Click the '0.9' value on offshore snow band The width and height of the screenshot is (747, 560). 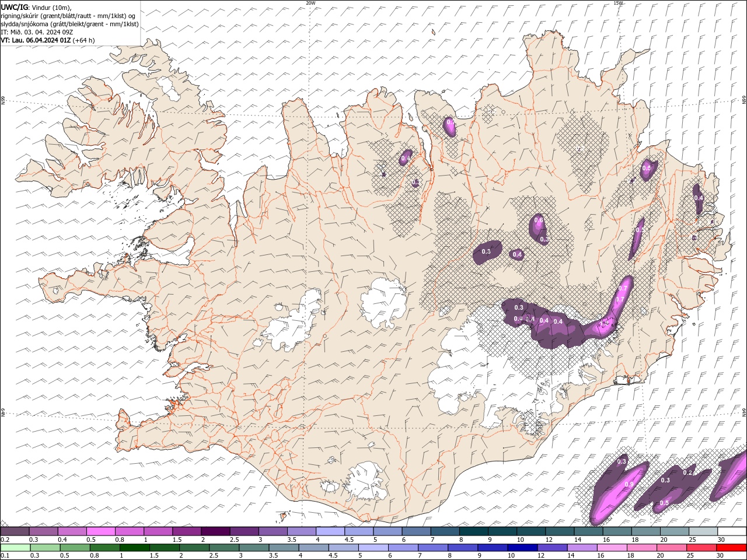tap(629, 484)
